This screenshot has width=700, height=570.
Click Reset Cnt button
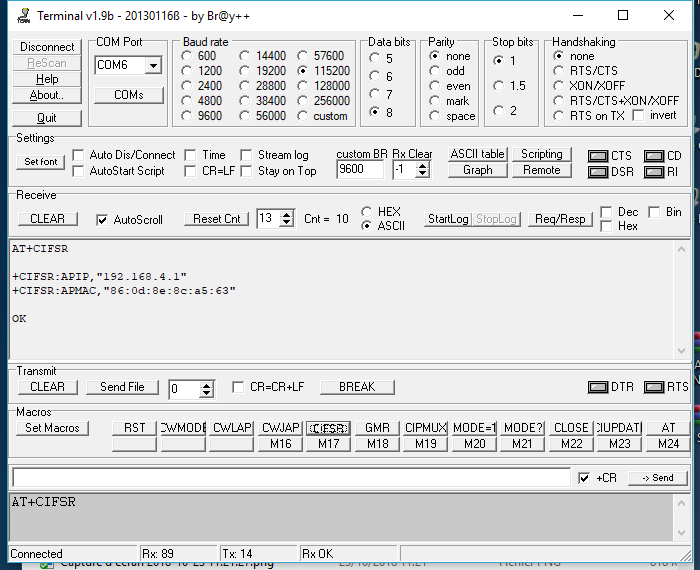pyautogui.click(x=217, y=219)
